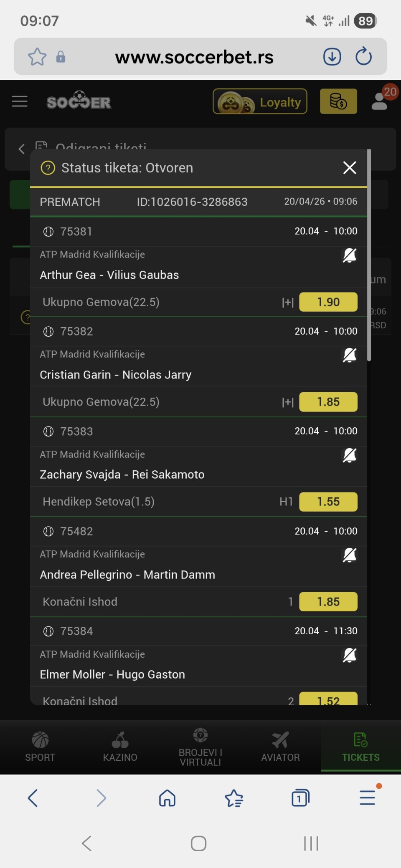Go back from Odigrani tiketi

click(22, 149)
